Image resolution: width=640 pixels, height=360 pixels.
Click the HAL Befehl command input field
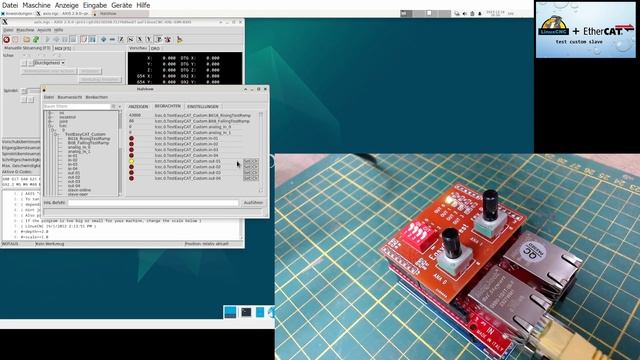coord(153,202)
